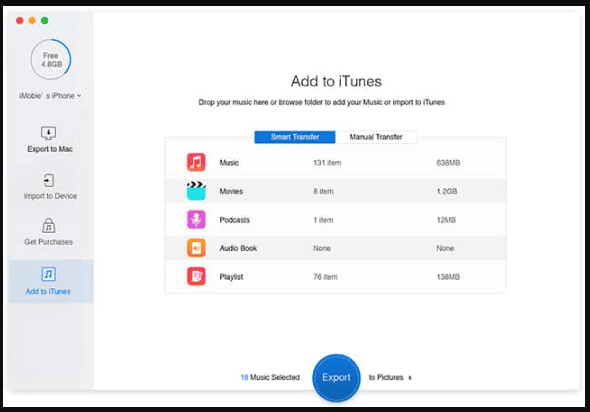Image resolution: width=590 pixels, height=412 pixels.
Task: Click the '131 item' count for Music
Action: [x=327, y=163]
